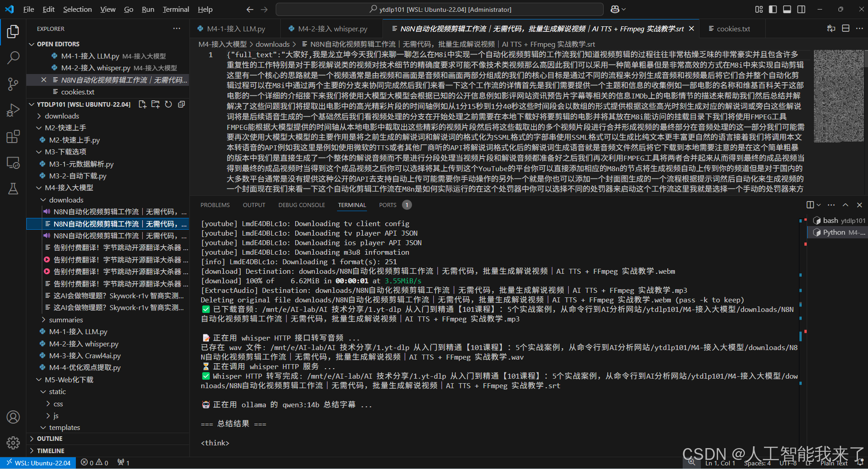Open the Manage gear settings icon
868x469 pixels.
coord(13,443)
